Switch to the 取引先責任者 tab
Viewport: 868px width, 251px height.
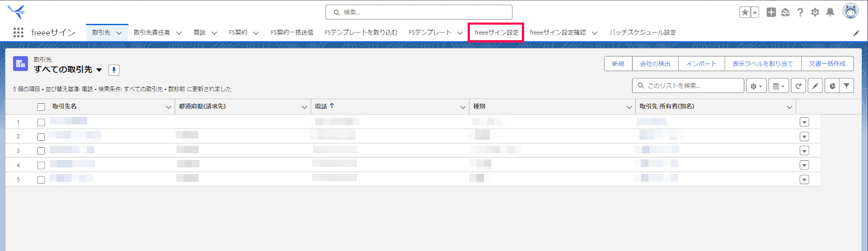[152, 33]
